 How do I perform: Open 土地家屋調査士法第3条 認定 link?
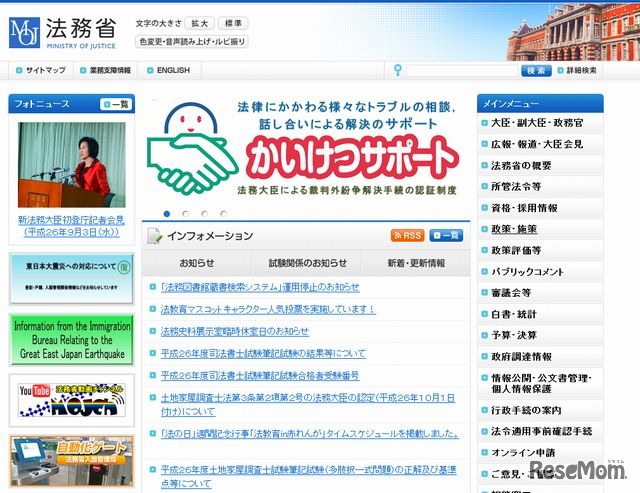tap(308, 404)
